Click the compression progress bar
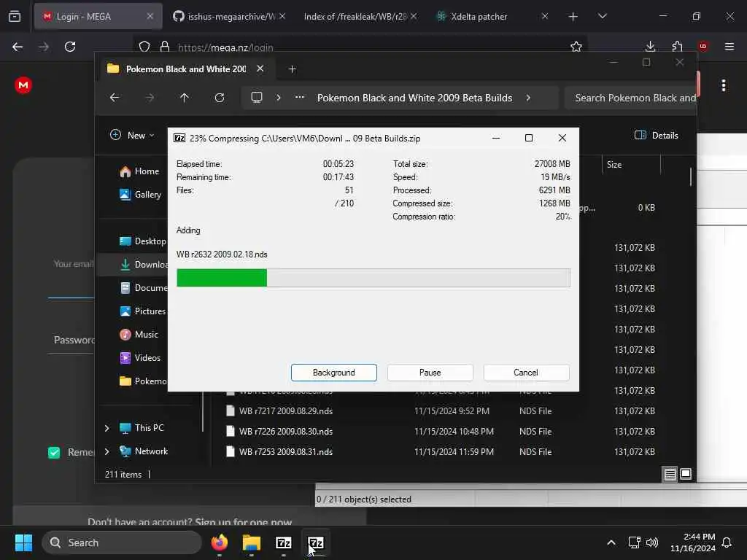Screen dimensions: 747x560 (373, 278)
